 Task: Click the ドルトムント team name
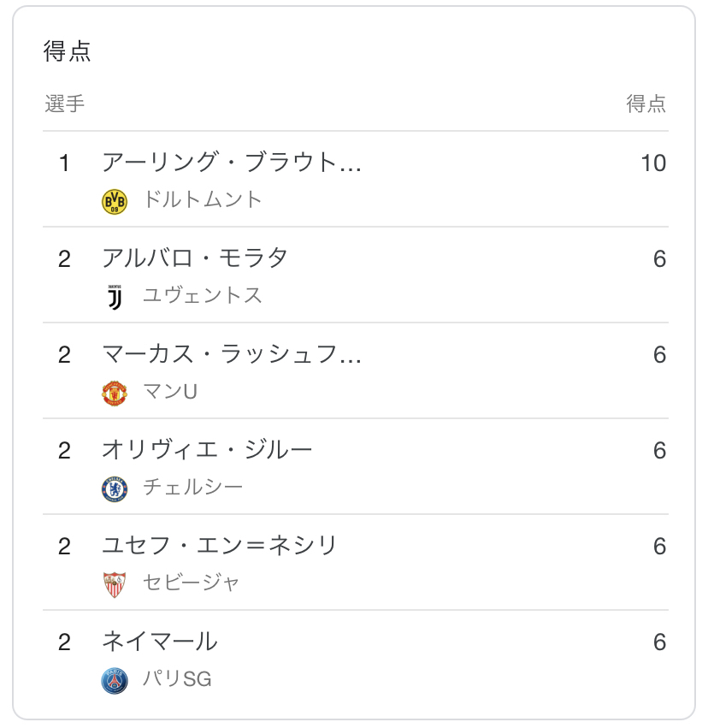(203, 200)
